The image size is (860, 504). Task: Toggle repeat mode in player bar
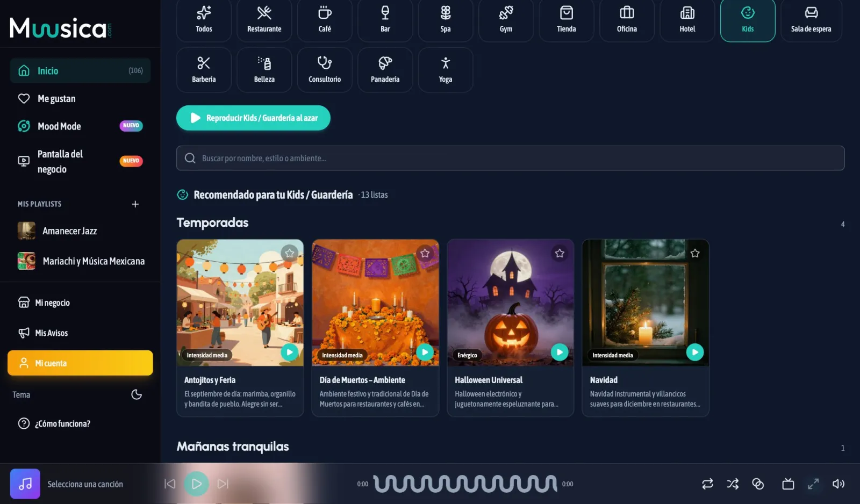point(707,484)
